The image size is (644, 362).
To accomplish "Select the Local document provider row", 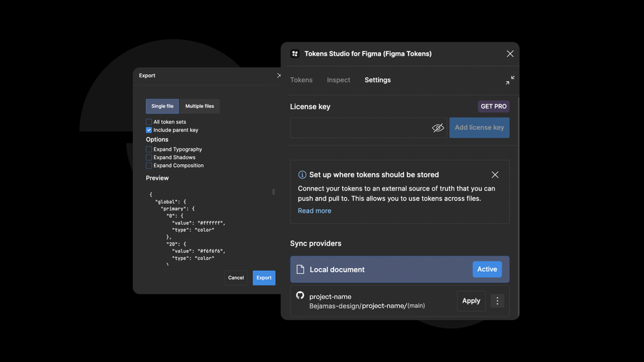I will coord(400,269).
